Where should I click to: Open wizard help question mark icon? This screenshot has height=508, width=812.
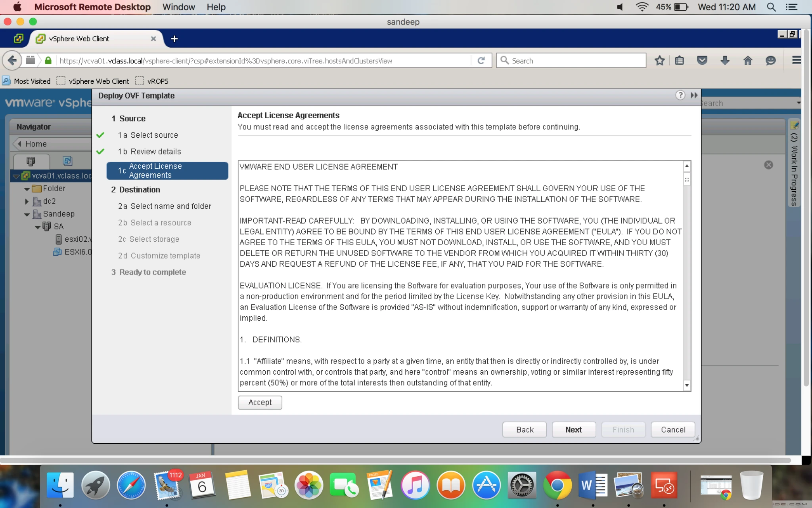tap(680, 95)
